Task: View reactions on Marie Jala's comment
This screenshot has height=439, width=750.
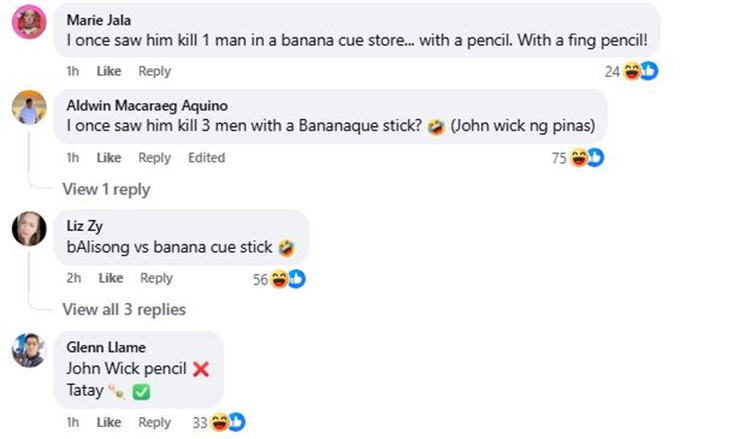Action: pyautogui.click(x=631, y=71)
